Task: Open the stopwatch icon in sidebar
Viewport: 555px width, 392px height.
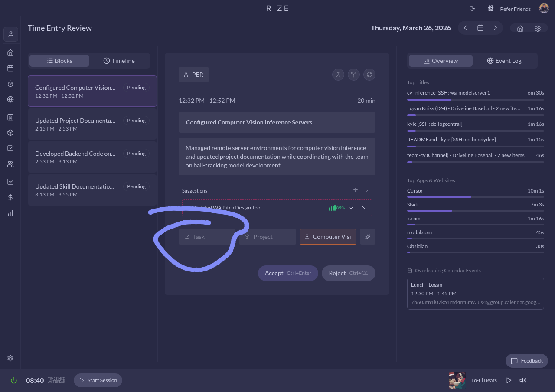Action: [10, 84]
